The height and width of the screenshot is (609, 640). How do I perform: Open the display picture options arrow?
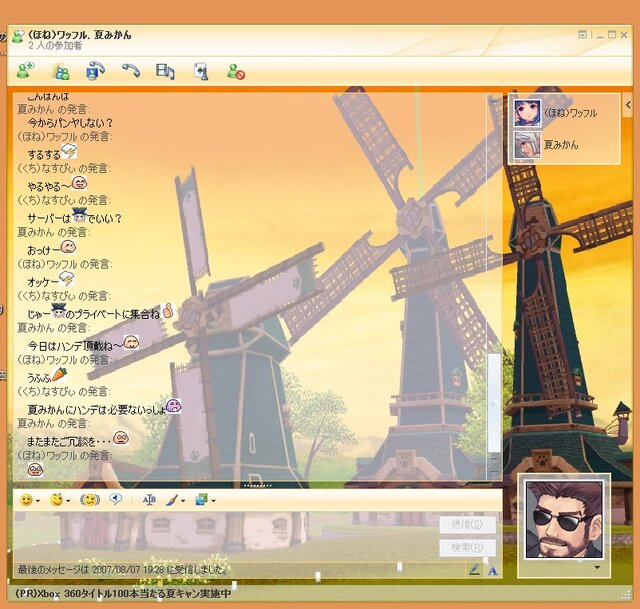pos(597,567)
